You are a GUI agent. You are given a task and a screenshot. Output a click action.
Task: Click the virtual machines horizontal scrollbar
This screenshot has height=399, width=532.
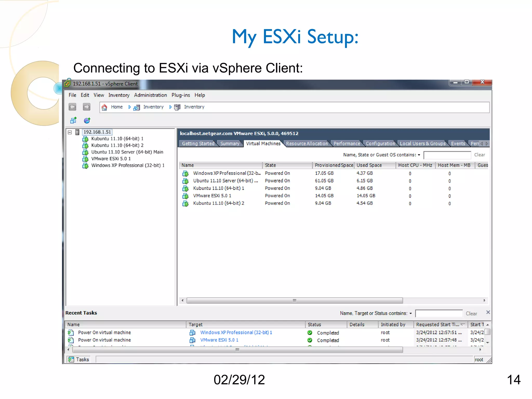click(295, 301)
